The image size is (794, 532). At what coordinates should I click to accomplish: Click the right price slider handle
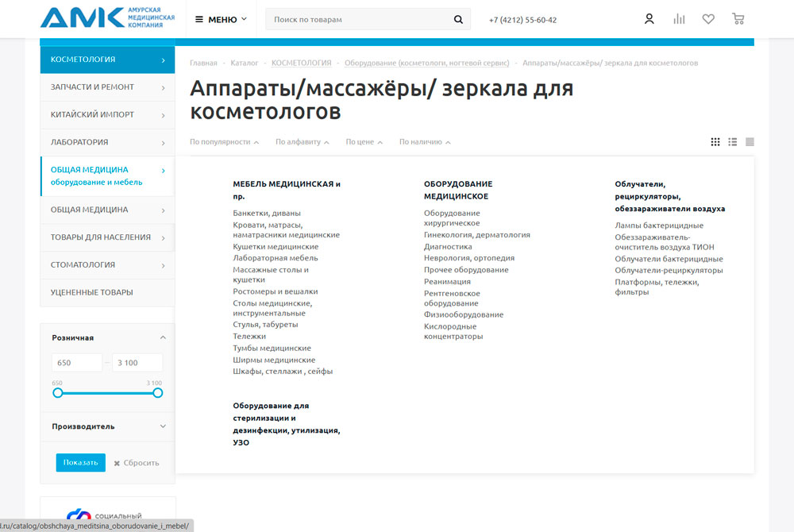click(x=157, y=393)
